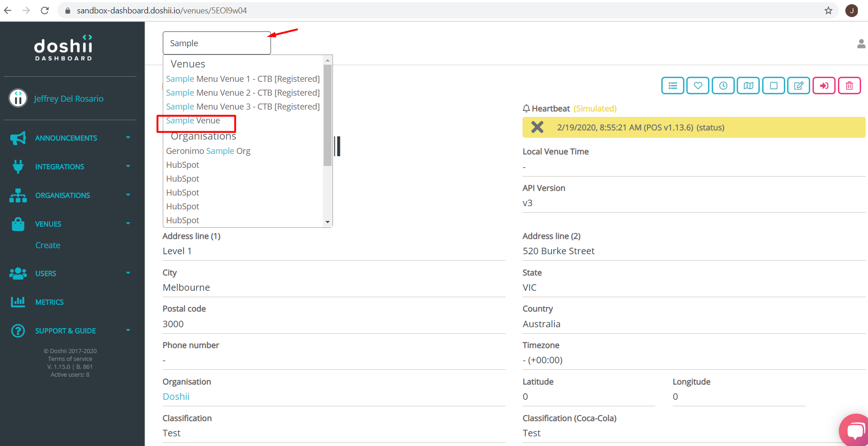This screenshot has height=446, width=868.
Task: Click the Melbourne city value
Action: (186, 287)
